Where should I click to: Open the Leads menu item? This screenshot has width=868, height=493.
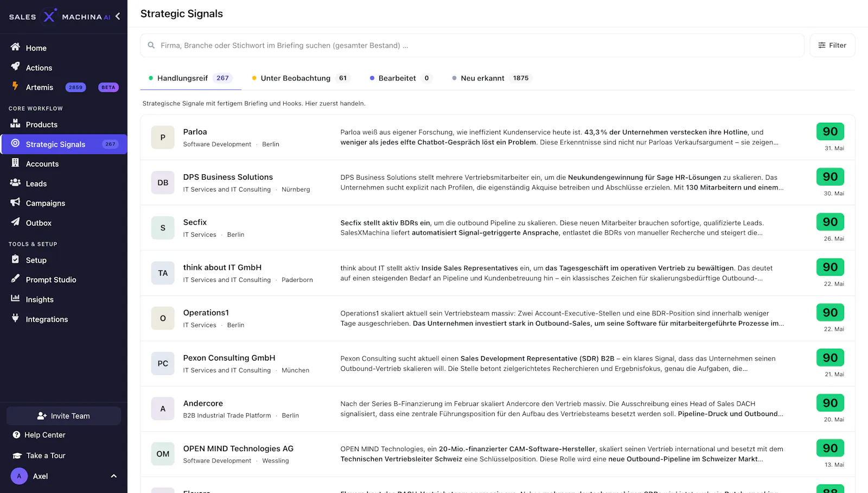tap(63, 184)
